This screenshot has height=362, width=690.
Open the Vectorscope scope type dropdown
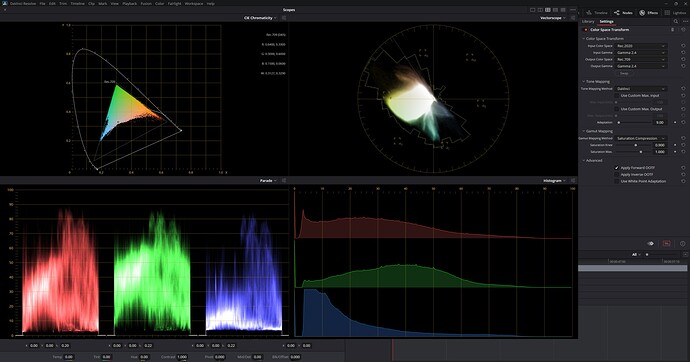[x=553, y=18]
